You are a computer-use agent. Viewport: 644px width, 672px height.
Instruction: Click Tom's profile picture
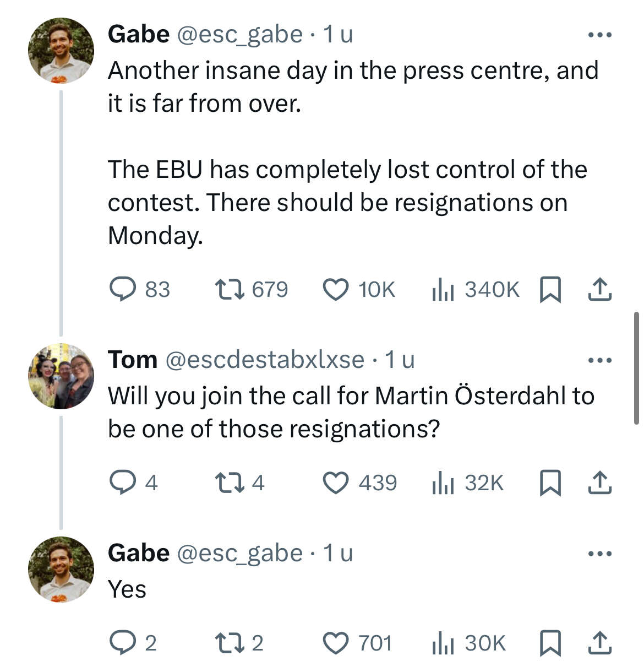(61, 376)
